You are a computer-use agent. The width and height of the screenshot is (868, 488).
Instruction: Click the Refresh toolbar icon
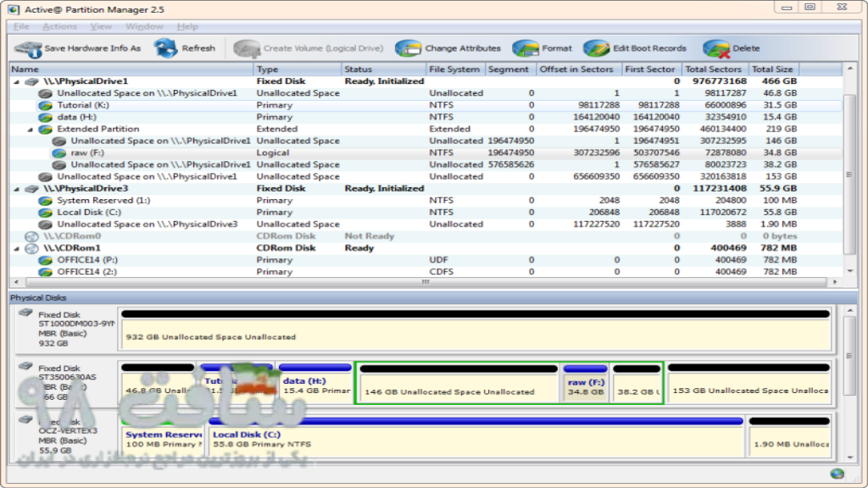tap(165, 48)
